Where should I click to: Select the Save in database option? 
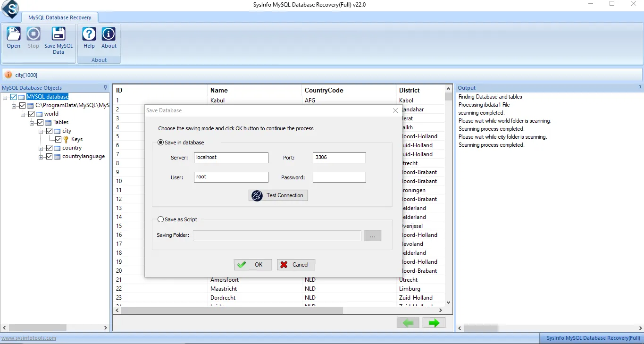(161, 143)
